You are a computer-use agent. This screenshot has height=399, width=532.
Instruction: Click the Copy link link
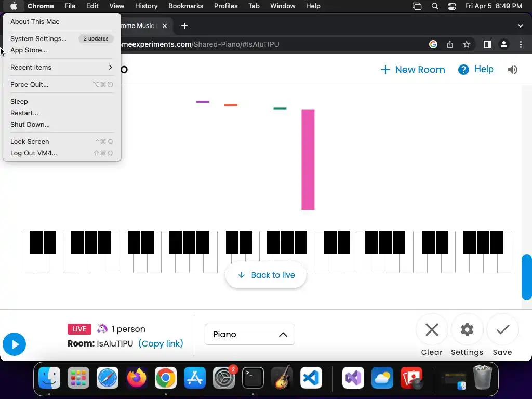pyautogui.click(x=161, y=344)
